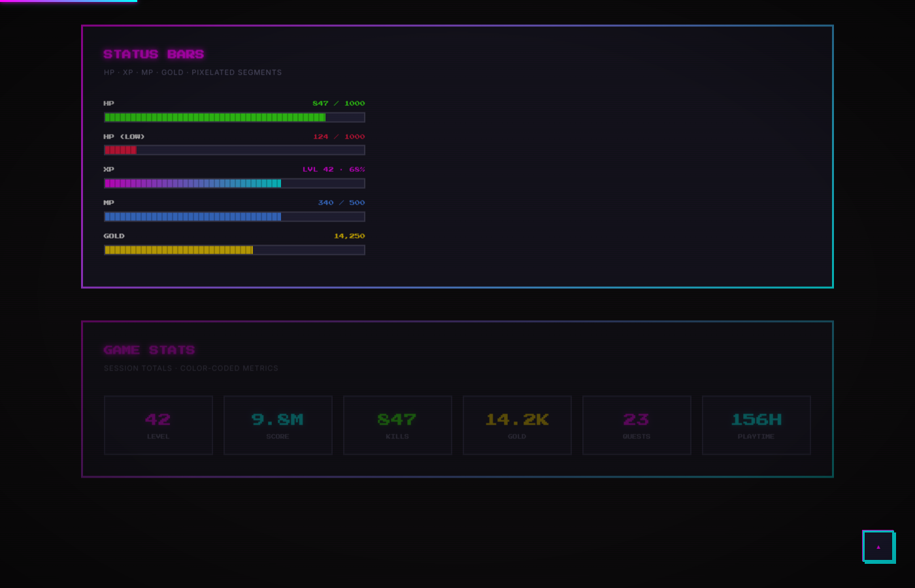Select the 847 Kills stat card

(x=397, y=425)
